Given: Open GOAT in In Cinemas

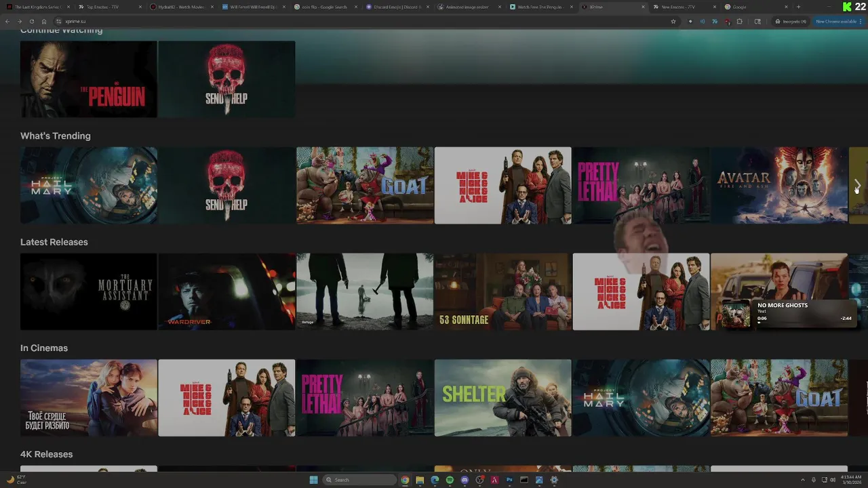Looking at the screenshot, I should (x=779, y=398).
